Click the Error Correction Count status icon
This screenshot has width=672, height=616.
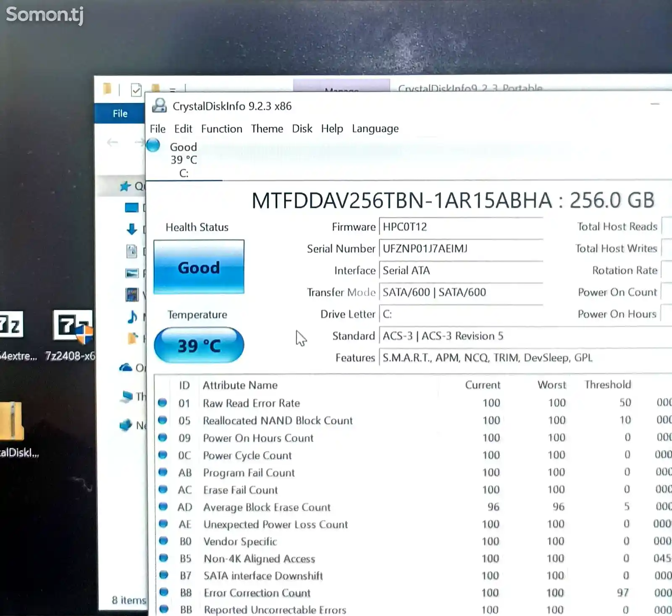pos(164,592)
